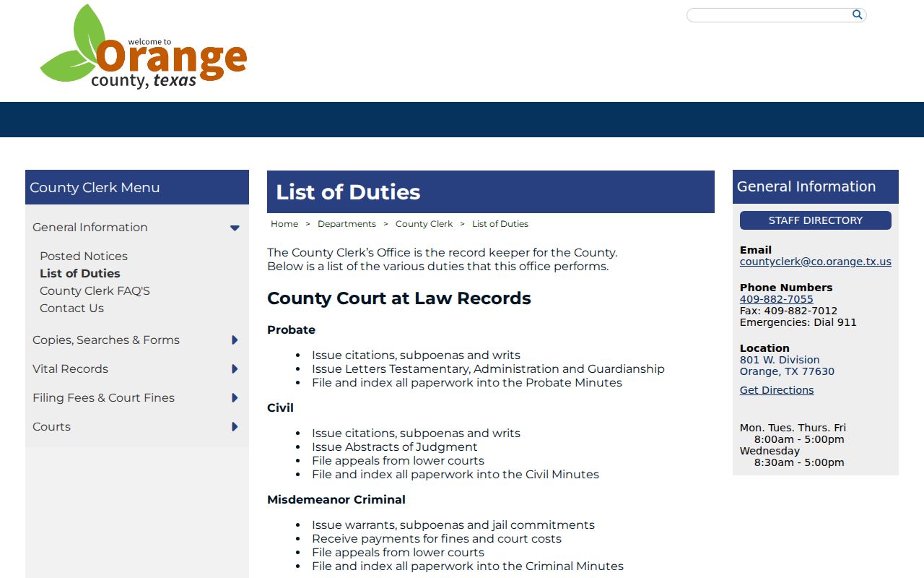
Task: Select List of Duties sidebar item
Action: pyautogui.click(x=80, y=273)
